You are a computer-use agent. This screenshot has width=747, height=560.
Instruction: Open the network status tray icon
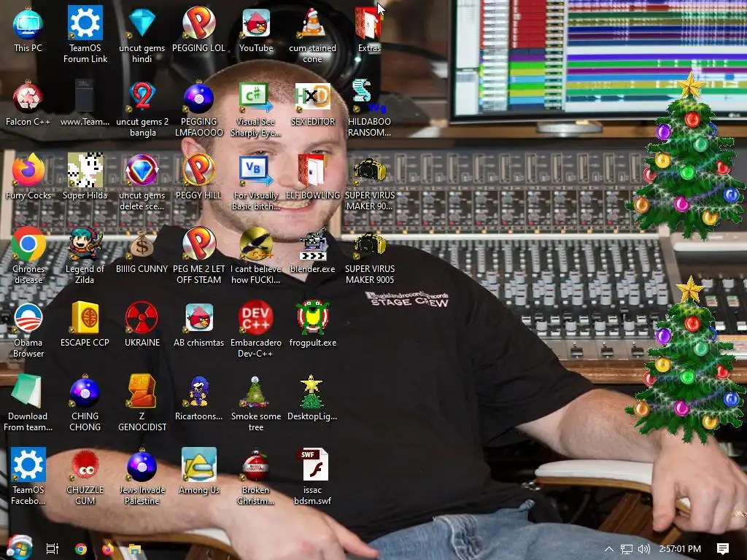click(x=627, y=549)
